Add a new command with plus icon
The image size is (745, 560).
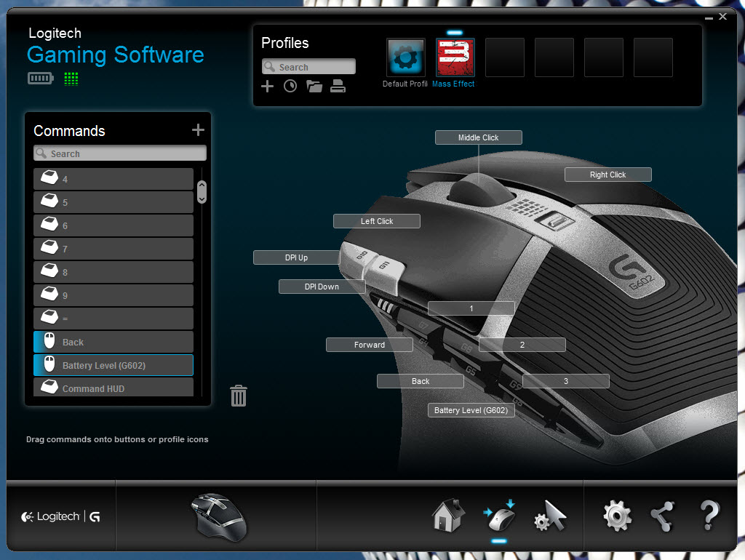pos(198,129)
